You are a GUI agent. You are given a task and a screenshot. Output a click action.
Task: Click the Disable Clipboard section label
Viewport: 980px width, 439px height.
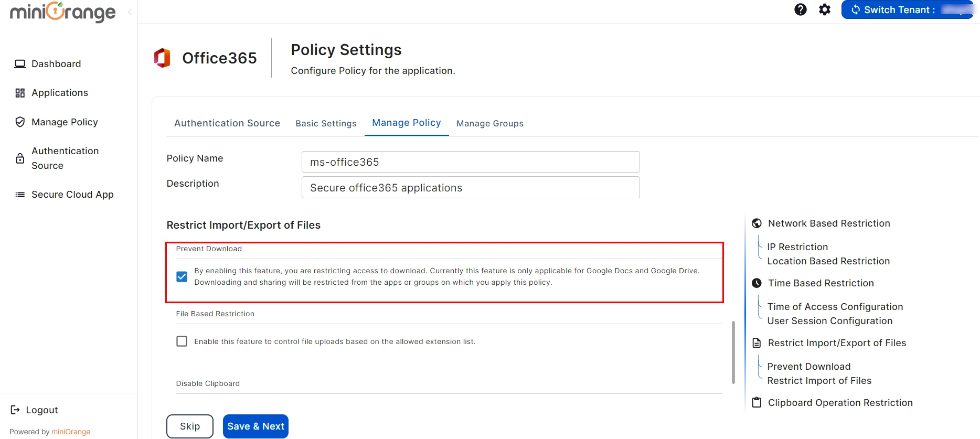coord(208,383)
